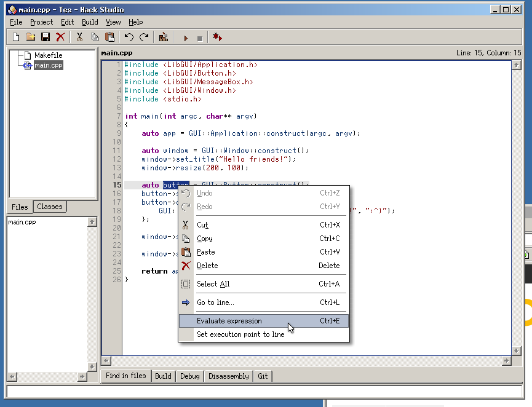Click the red X delete toolbar icon
532x407 pixels.
coord(60,37)
